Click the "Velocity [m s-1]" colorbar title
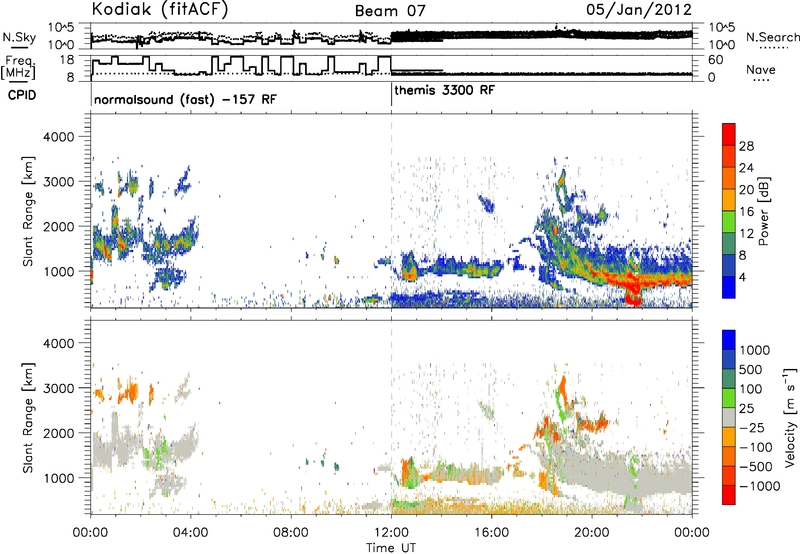 pos(790,417)
